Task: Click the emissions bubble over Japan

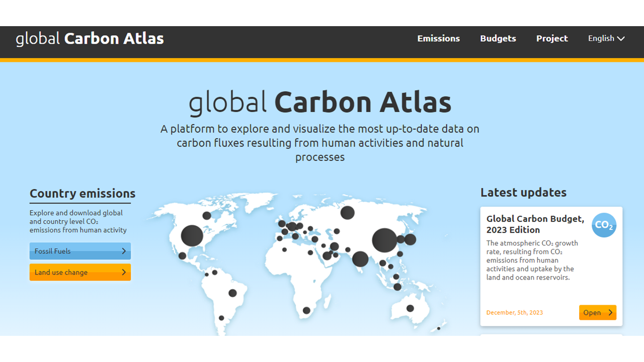Action: point(410,239)
